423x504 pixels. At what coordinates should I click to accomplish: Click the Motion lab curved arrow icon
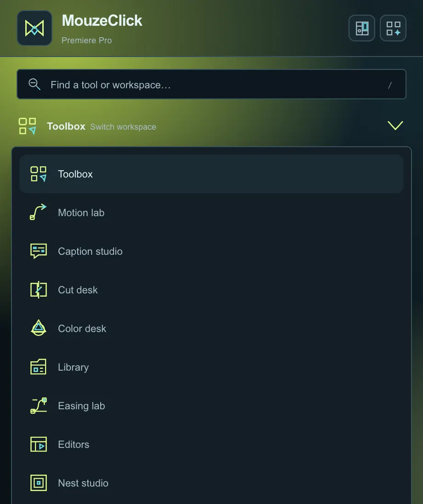[x=39, y=212]
